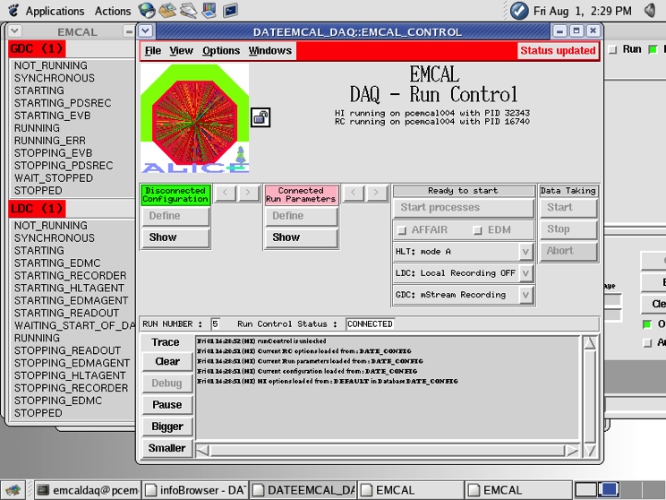Open the Applications menu in top panel

tap(55, 11)
